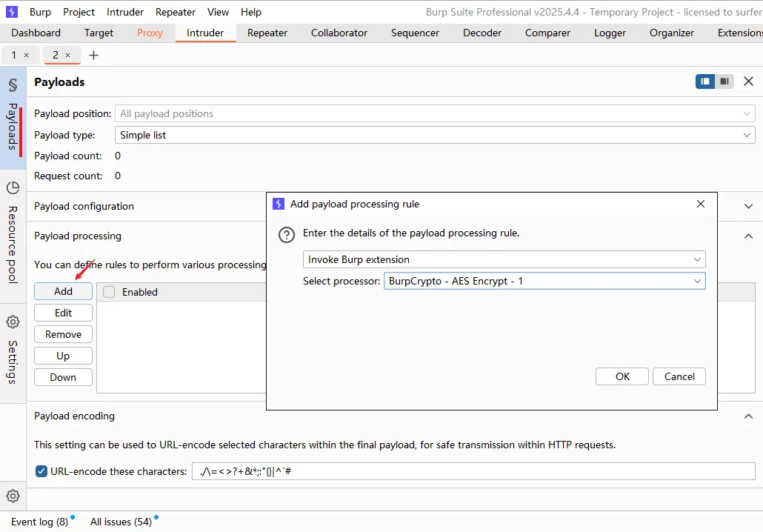Click the Burp Suite logo icon

coord(12,12)
